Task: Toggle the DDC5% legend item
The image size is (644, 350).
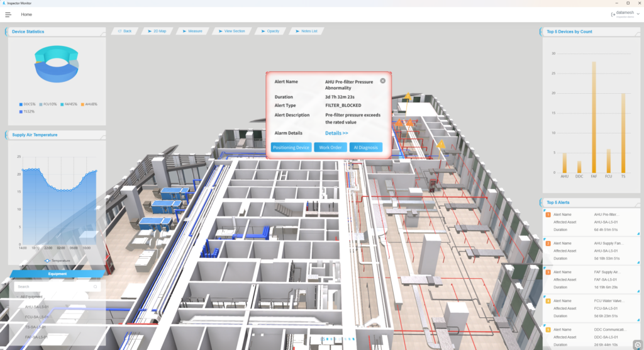Action: [27, 104]
